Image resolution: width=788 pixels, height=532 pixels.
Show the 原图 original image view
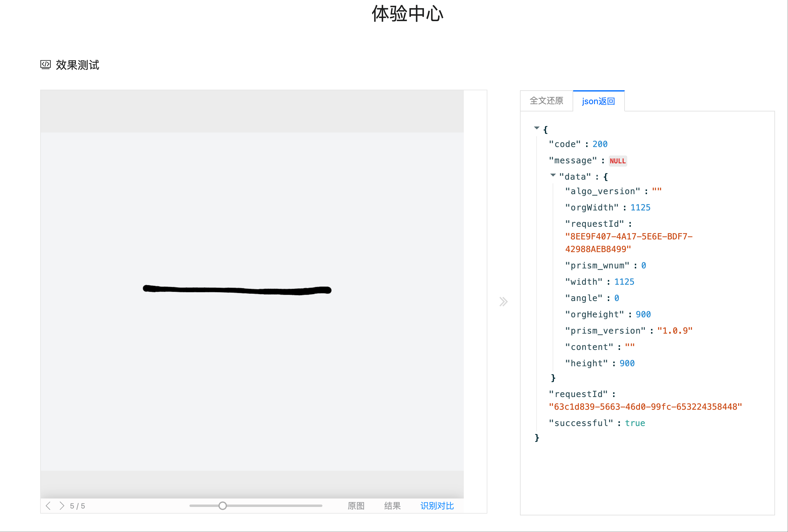(356, 506)
